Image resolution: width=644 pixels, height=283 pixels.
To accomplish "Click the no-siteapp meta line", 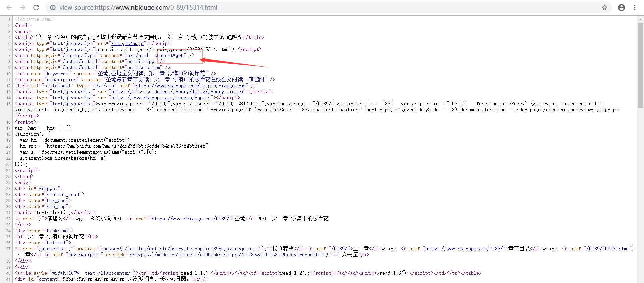I will point(90,61).
